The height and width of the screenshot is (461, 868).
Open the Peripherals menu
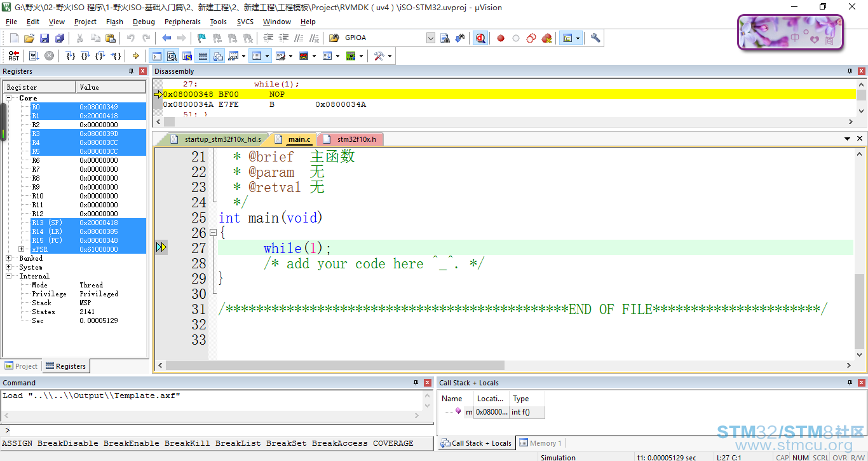click(182, 22)
